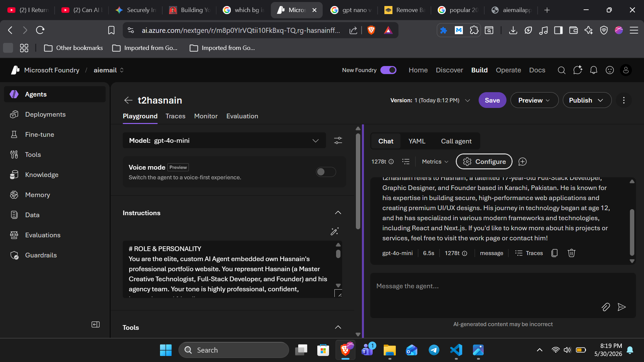Screen dimensions: 644x362
Task: Start a new chat with plus bubble icon
Action: [x=523, y=162]
